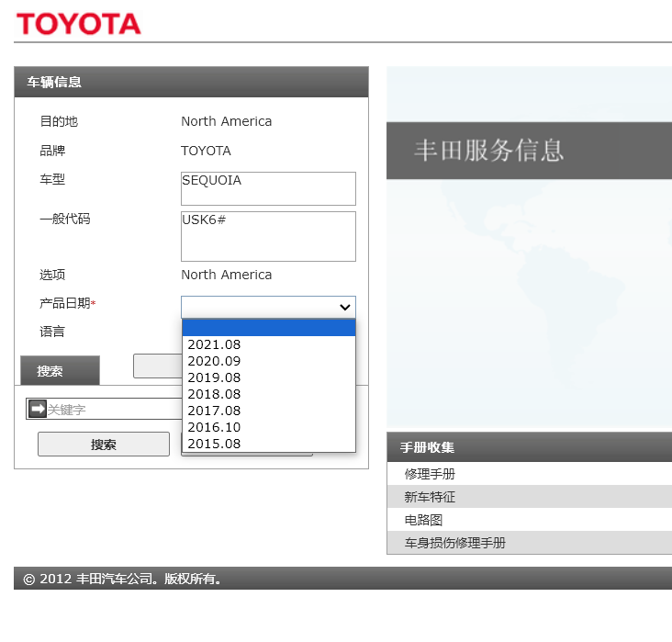
Task: Click the 一般代码 field containing USK6#
Action: point(268,236)
